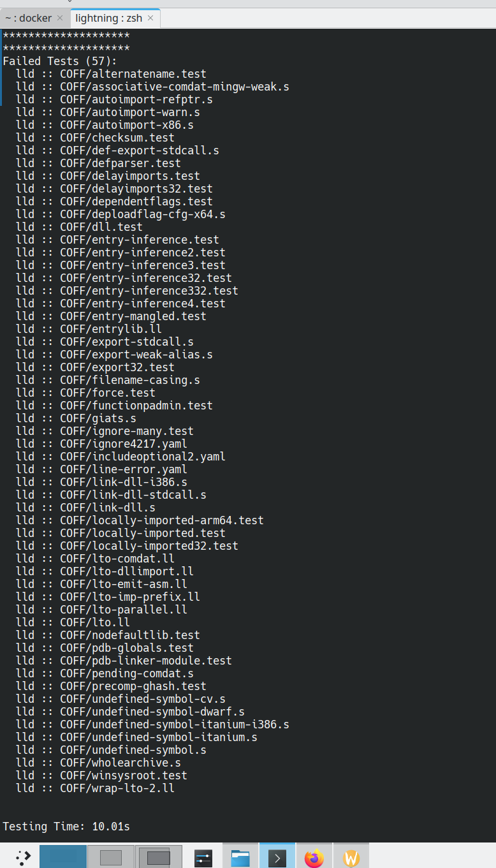Click the Konsole terminal icon in the taskbar
Viewport: 496px width, 868px height.
point(277,857)
